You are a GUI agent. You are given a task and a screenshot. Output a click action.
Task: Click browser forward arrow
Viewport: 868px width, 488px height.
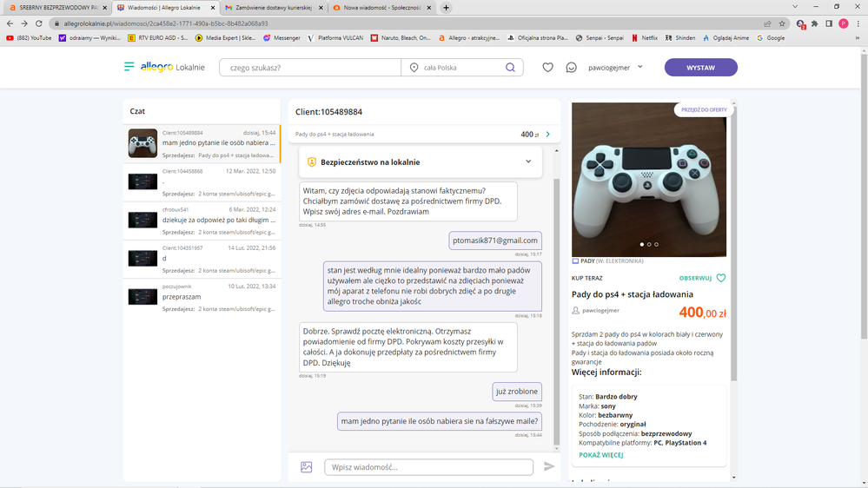tap(24, 23)
